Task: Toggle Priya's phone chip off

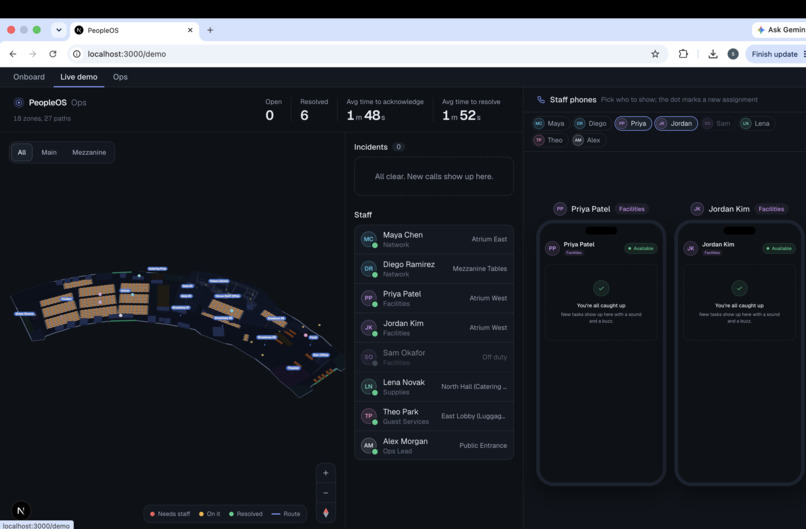Action: pyautogui.click(x=633, y=123)
